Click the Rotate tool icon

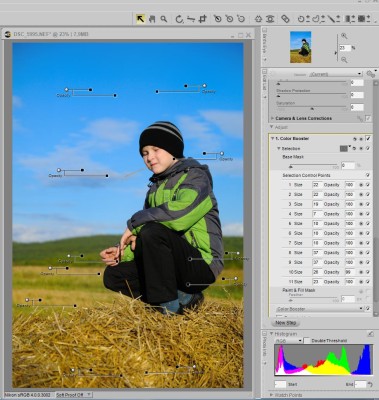(179, 19)
